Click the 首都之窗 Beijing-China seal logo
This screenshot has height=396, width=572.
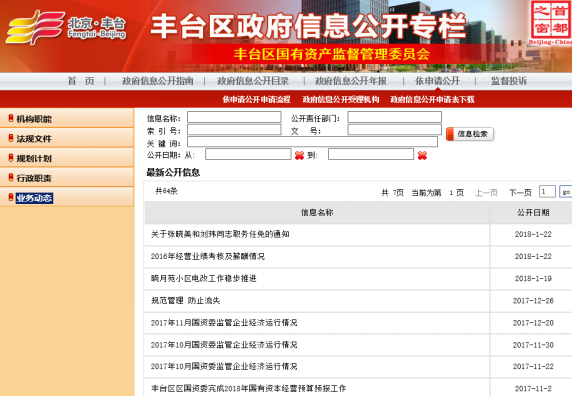551,23
